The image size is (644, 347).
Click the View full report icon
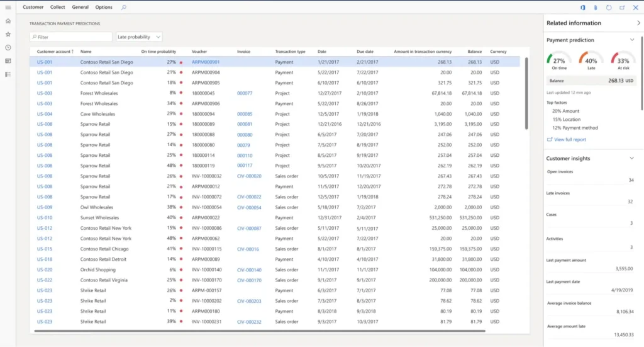(x=550, y=140)
